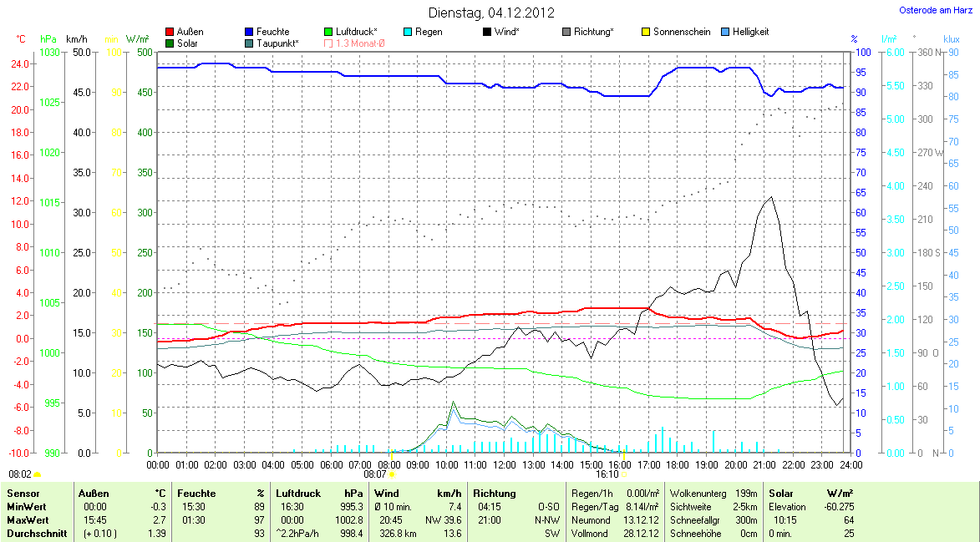Screen dimensions: 980x542
Task: Click the gray Richtung legend square
Action: (566, 32)
